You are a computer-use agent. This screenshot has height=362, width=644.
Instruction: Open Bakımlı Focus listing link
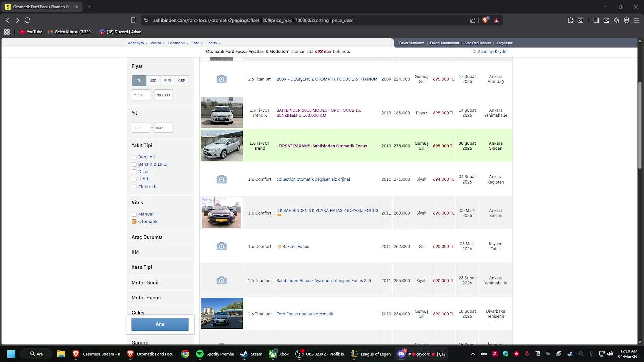pos(296,247)
